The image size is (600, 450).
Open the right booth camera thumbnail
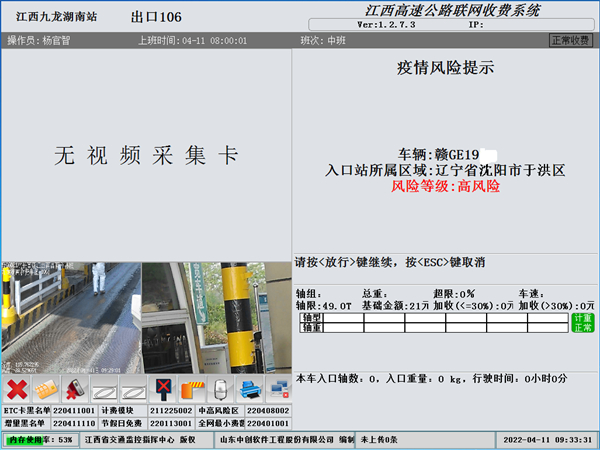tap(216, 316)
